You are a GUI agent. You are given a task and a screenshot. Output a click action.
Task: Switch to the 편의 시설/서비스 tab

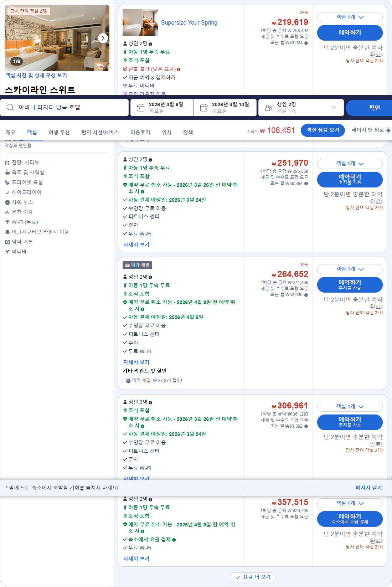coord(100,132)
